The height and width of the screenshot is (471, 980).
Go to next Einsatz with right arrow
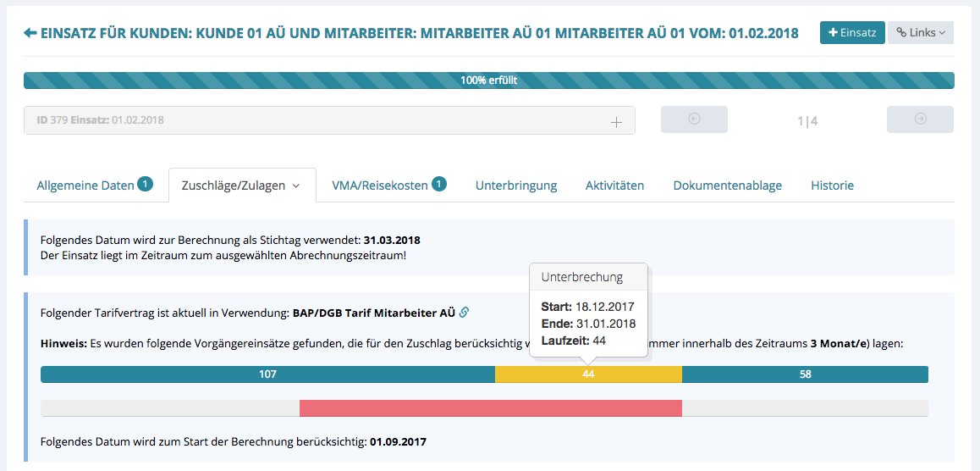(920, 119)
